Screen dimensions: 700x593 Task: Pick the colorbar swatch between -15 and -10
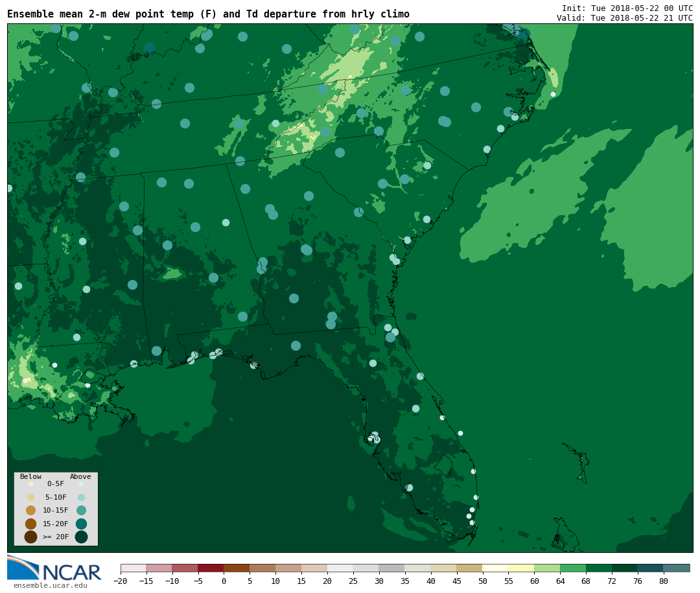(159, 568)
